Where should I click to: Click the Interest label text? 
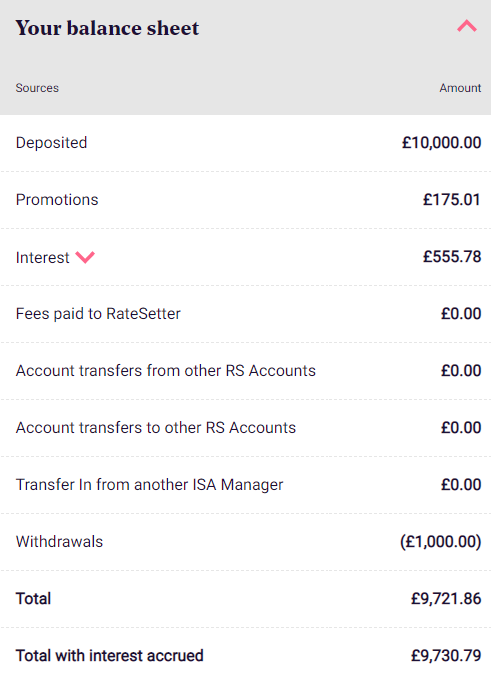point(43,258)
